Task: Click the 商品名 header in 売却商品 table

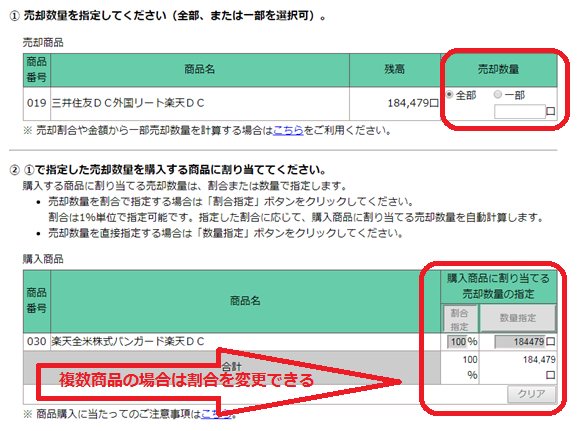Action: click(x=199, y=69)
